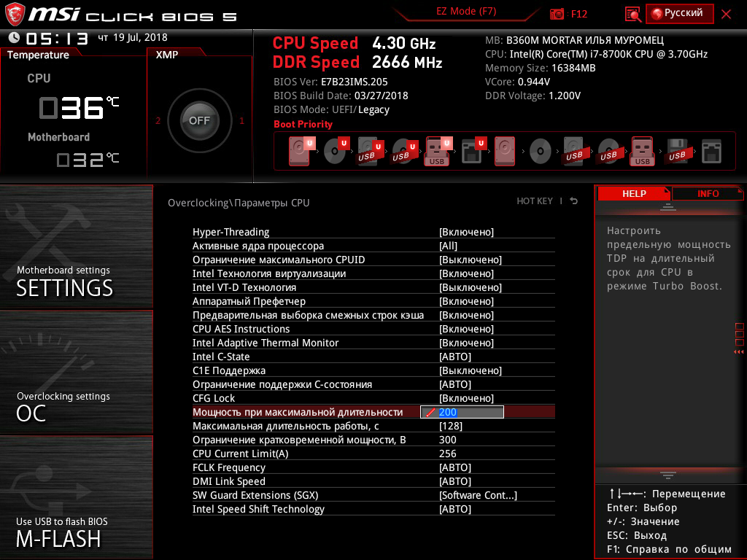Select XMP profile 1
This screenshot has width=747, height=560.
(241, 120)
